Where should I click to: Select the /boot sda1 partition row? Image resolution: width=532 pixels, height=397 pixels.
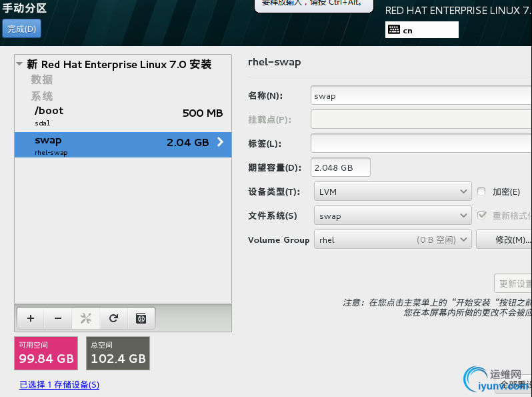123,115
